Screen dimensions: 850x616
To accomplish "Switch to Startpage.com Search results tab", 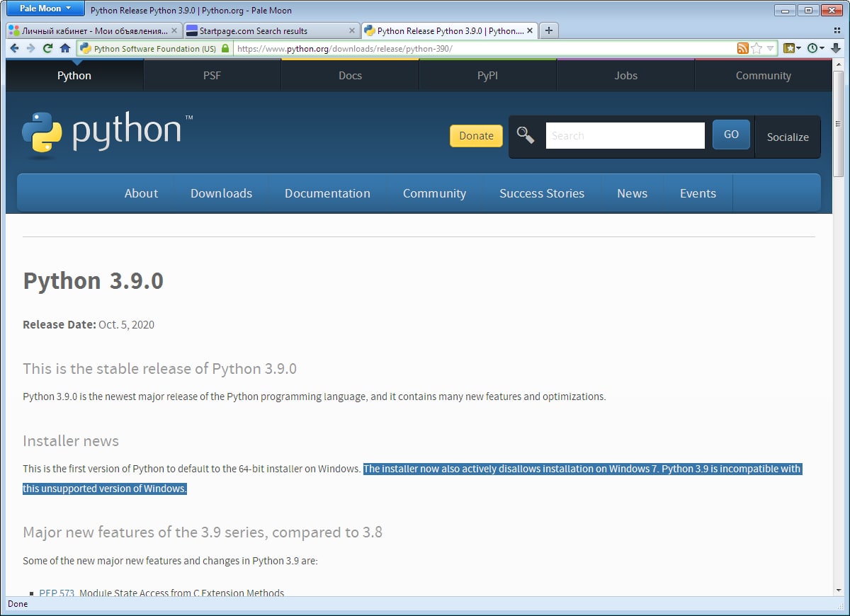I will coord(271,30).
